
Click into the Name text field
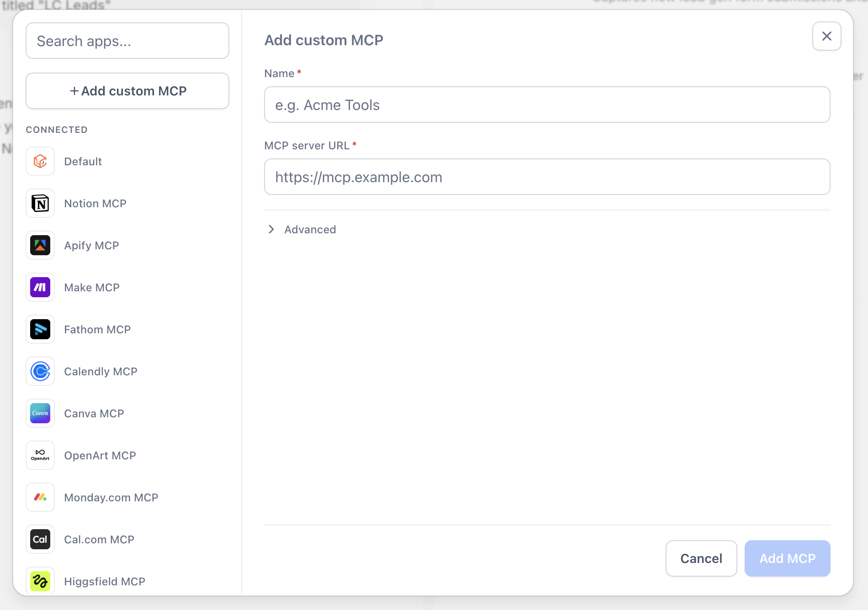coord(547,105)
